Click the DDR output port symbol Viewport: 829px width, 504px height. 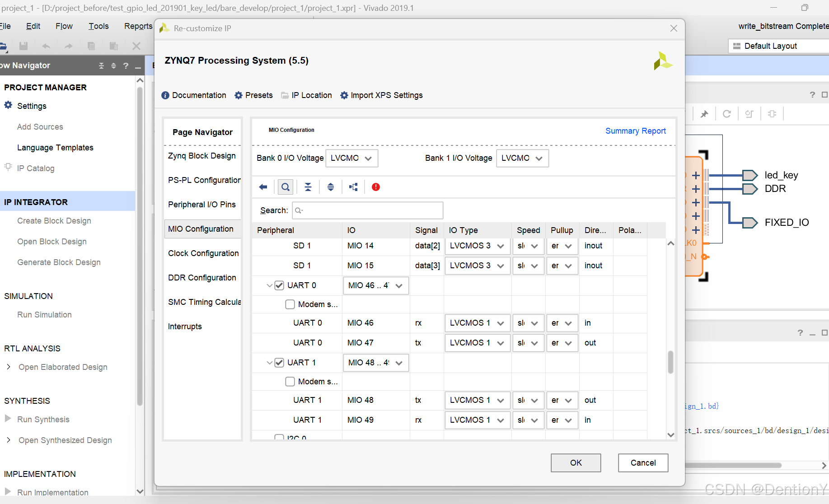[750, 189]
